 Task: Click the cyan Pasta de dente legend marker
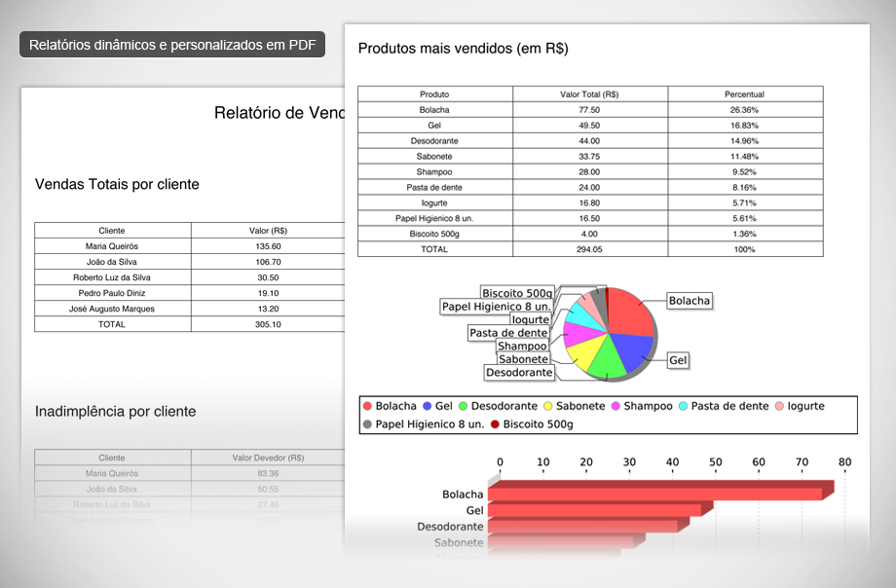683,406
